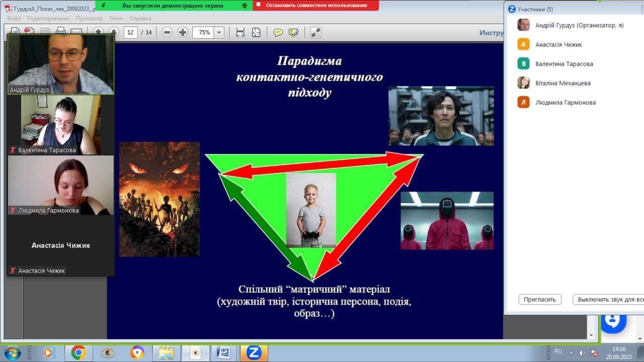Select the highlight text tool icon

point(294,33)
